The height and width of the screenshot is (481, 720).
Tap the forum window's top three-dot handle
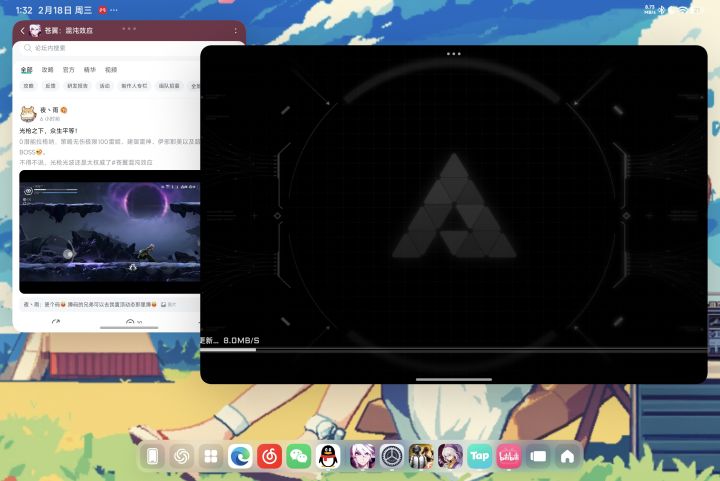coord(129,28)
